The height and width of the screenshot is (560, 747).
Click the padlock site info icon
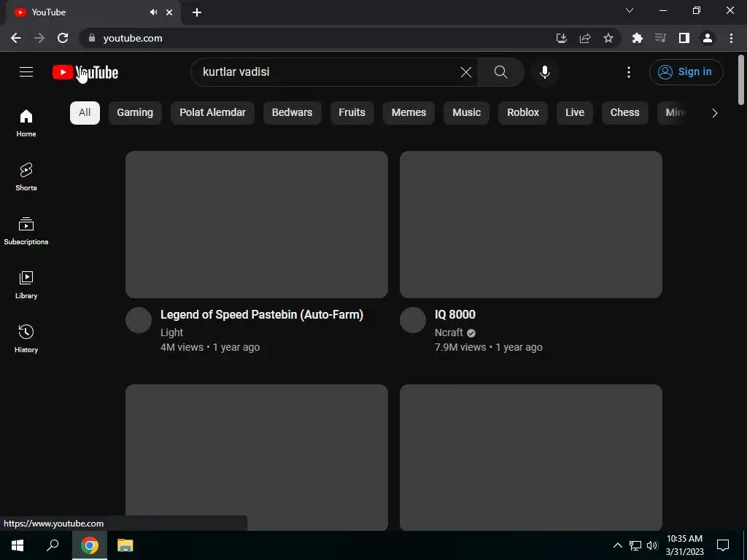pyautogui.click(x=92, y=38)
